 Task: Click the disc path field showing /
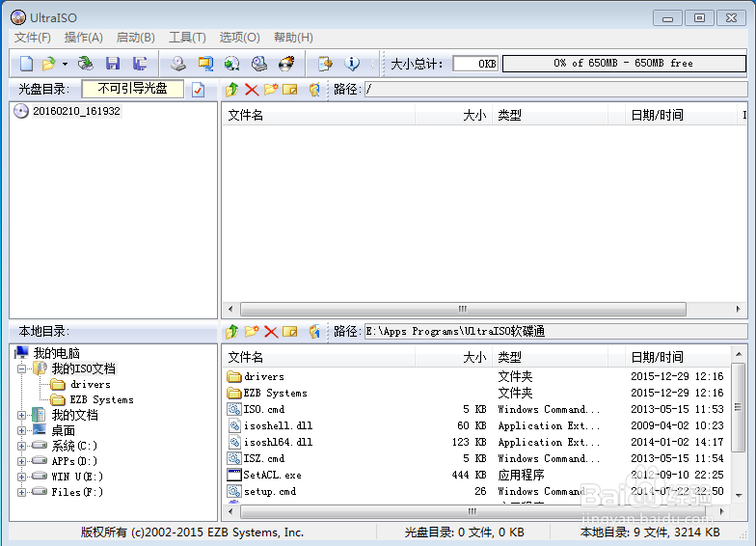555,89
